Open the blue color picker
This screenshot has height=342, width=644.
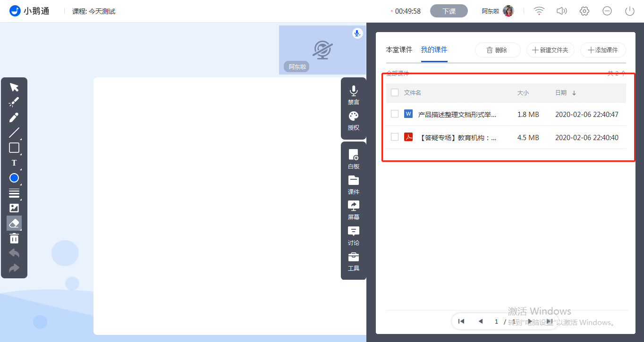click(14, 178)
